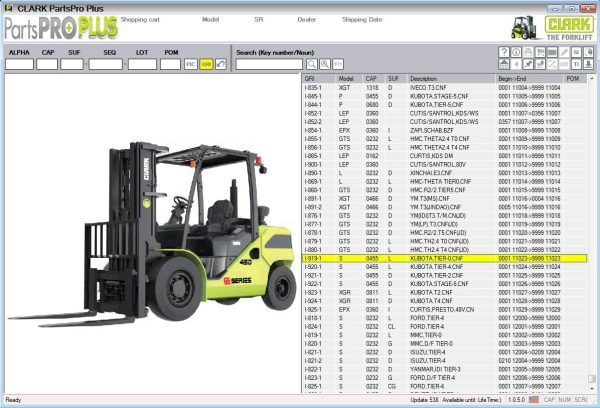Image resolution: width=600 pixels, height=408 pixels.
Task: Click the magnifier-plus advanced search icon
Action: [x=325, y=64]
